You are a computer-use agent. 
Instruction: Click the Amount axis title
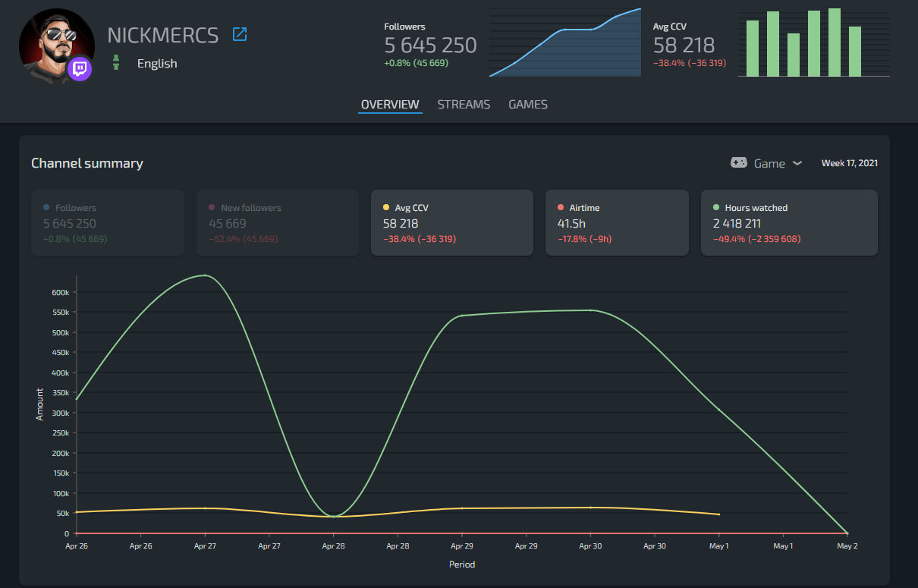(40, 404)
